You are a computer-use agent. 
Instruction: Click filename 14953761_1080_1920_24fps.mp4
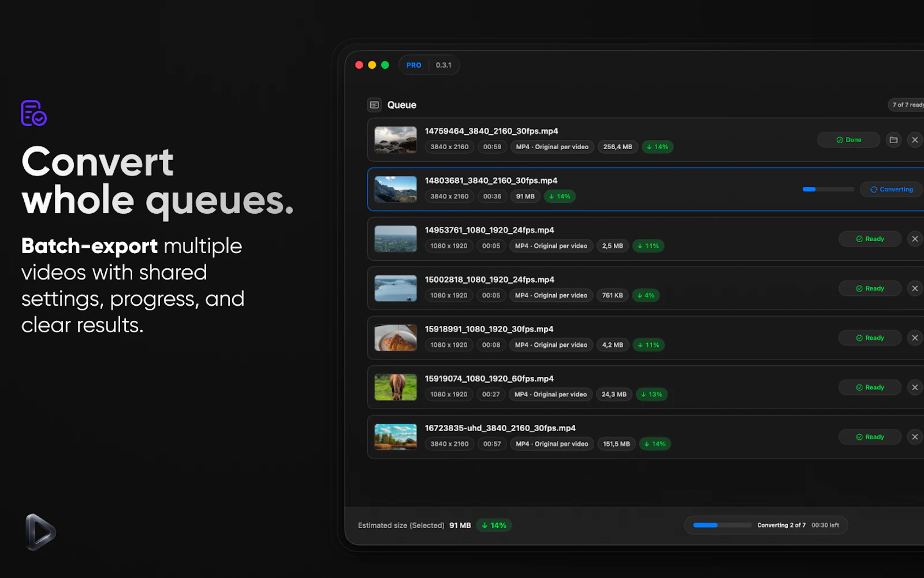coord(489,230)
